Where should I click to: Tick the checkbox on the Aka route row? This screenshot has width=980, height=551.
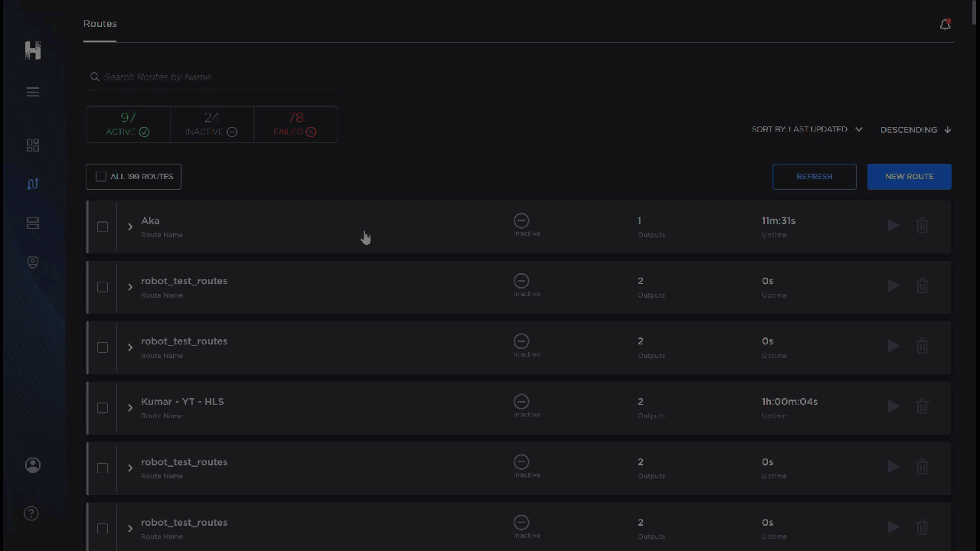(x=103, y=227)
